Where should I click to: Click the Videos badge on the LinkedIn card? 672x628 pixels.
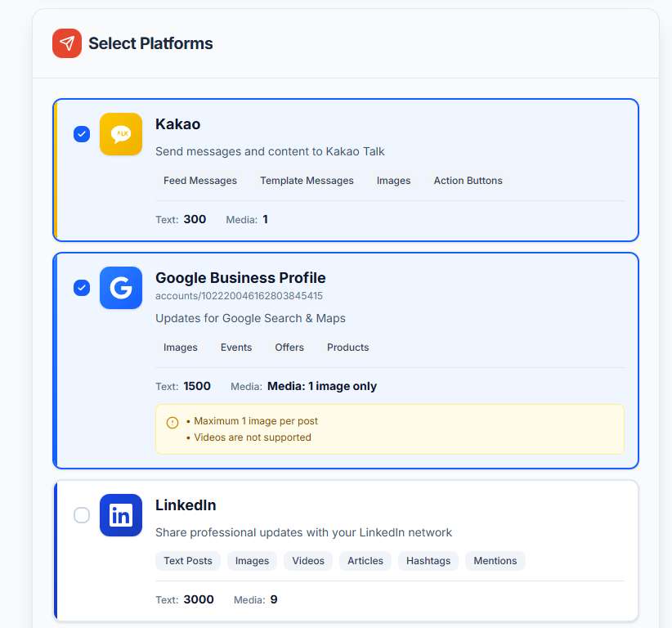click(307, 560)
